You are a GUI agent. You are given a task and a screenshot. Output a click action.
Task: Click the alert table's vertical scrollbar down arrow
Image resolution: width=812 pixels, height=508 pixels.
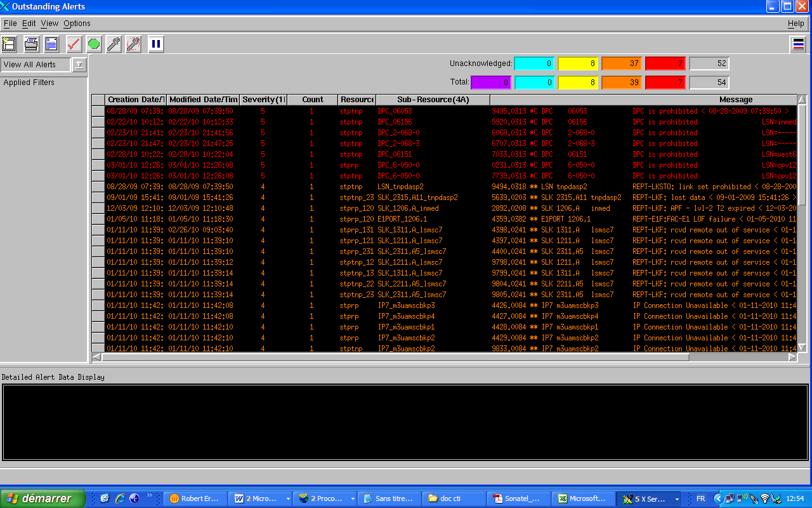coord(802,347)
